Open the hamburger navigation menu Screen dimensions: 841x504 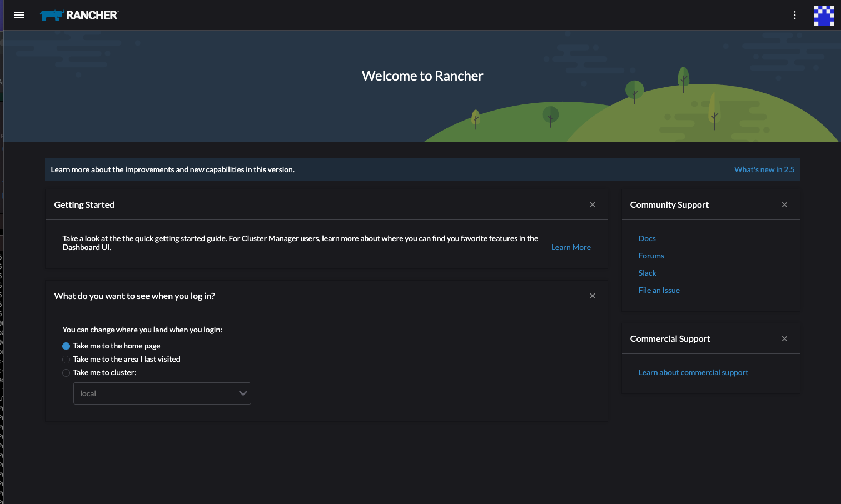point(18,15)
